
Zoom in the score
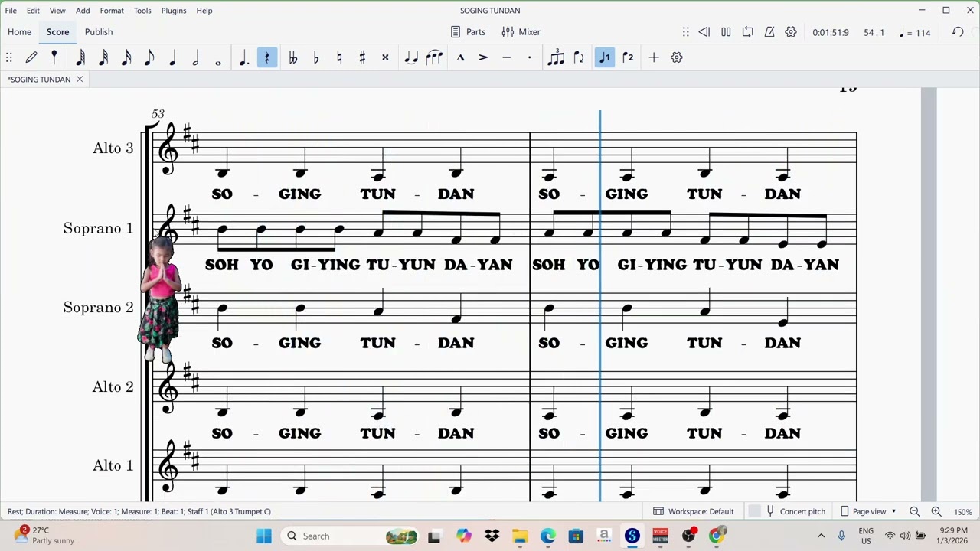[x=936, y=511]
